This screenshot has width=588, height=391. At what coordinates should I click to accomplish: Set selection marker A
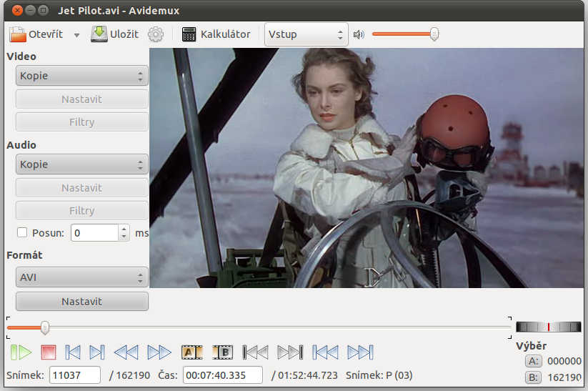click(191, 352)
